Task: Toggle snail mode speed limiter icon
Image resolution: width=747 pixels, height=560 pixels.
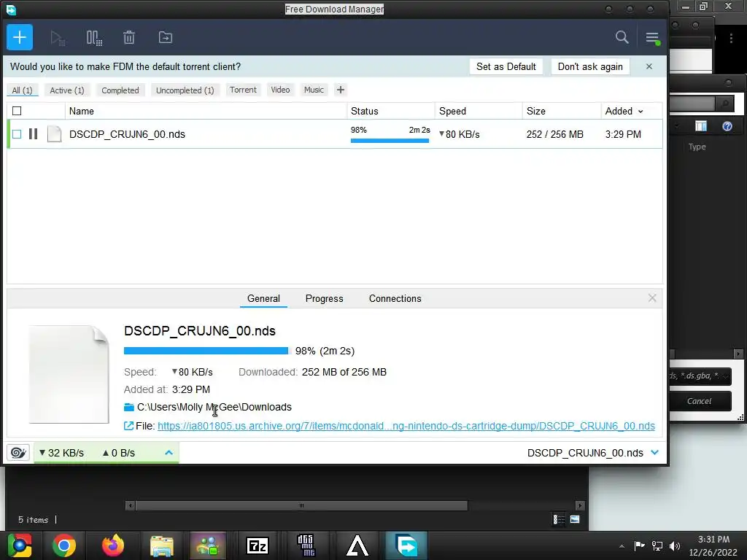Action: tap(18, 452)
